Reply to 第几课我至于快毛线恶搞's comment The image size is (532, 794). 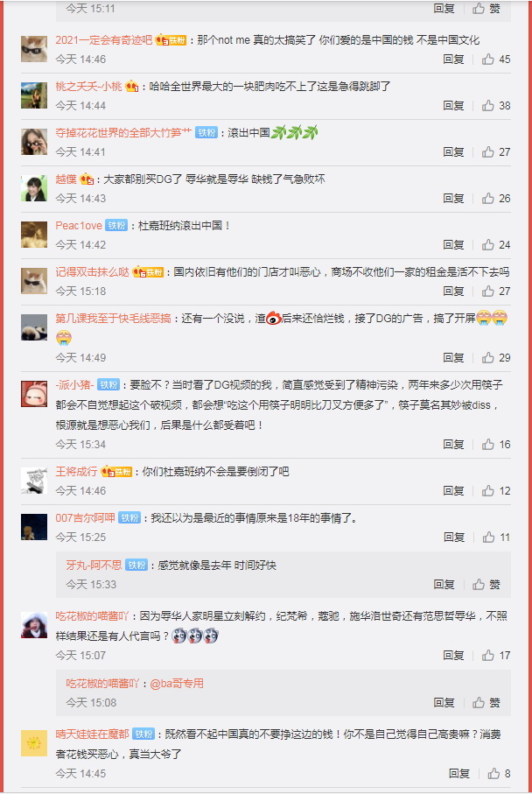453,358
